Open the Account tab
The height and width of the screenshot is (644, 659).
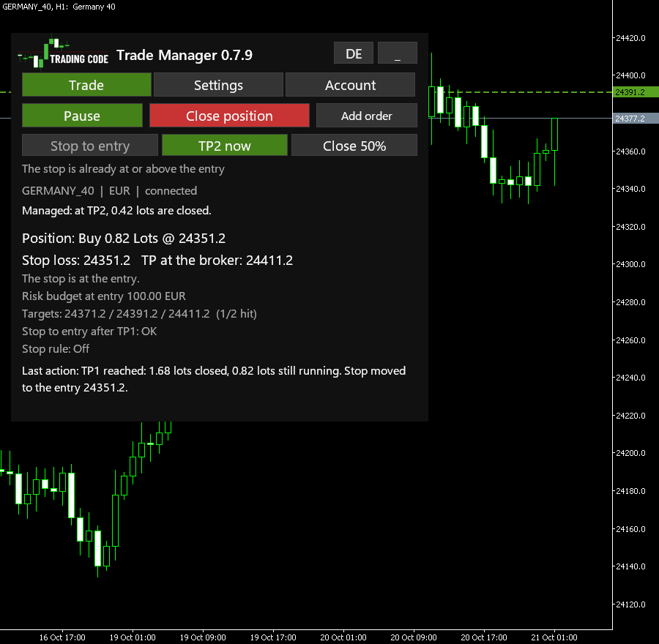point(350,85)
